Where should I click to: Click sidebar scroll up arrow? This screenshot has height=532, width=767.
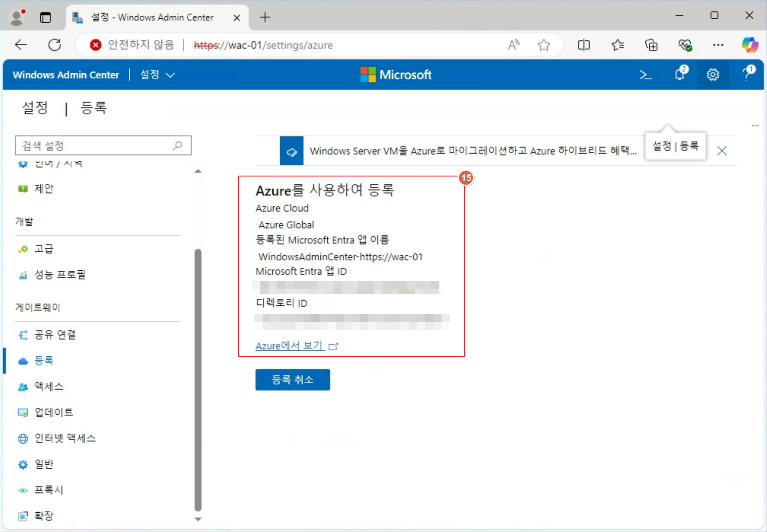tap(198, 171)
